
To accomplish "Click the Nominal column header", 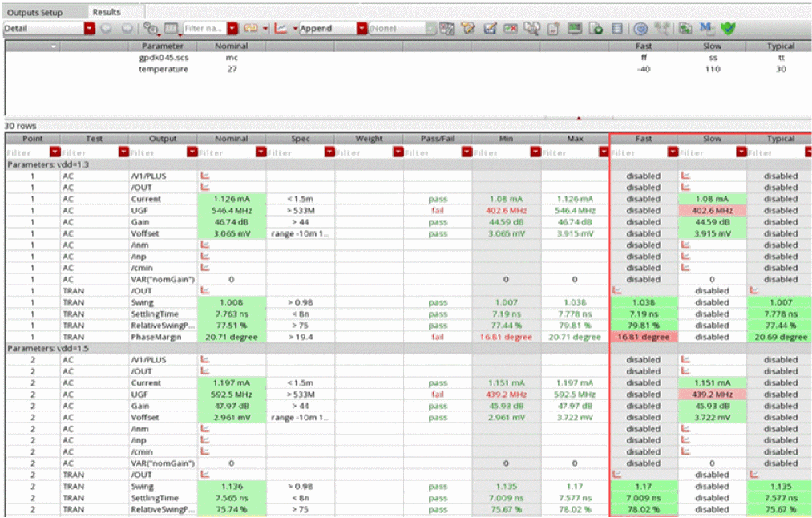I will (232, 139).
